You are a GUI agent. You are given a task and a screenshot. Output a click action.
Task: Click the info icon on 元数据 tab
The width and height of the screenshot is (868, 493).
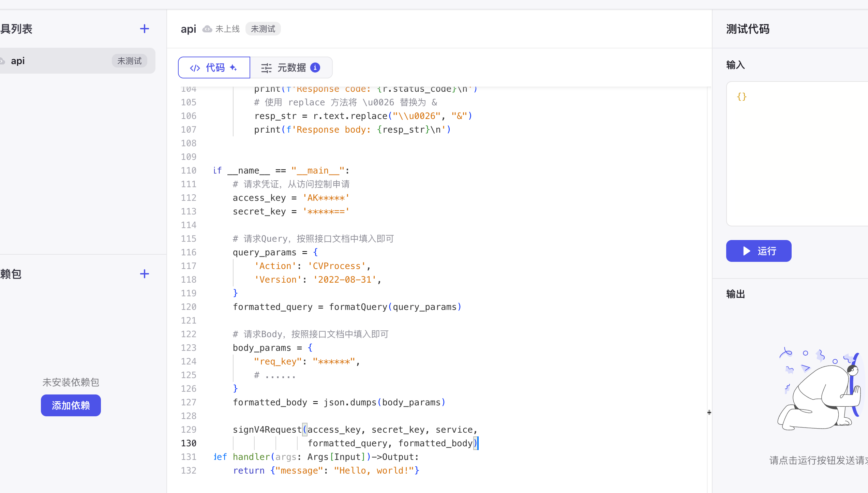coord(315,68)
